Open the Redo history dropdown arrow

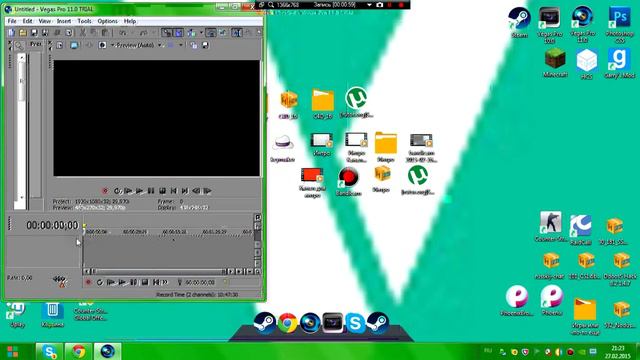click(x=153, y=33)
